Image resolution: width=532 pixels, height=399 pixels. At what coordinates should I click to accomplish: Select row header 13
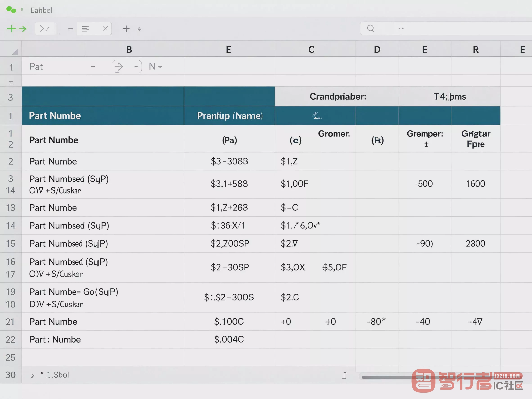pos(11,207)
